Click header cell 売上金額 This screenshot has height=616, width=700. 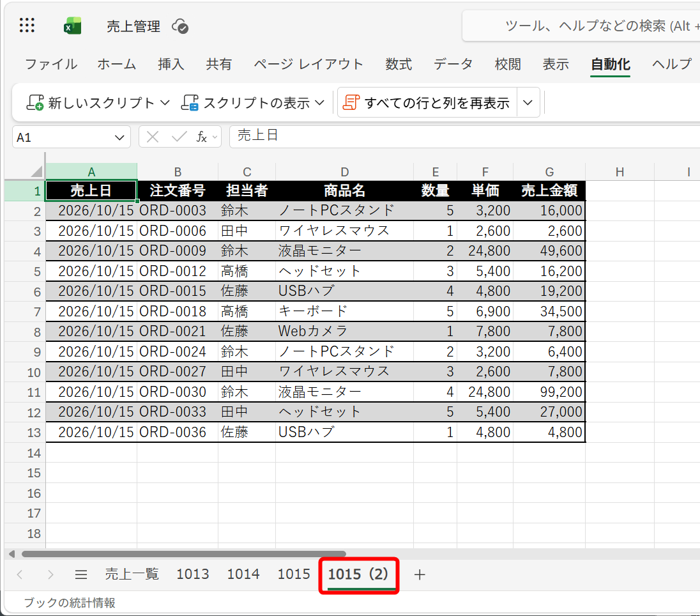[x=549, y=190]
